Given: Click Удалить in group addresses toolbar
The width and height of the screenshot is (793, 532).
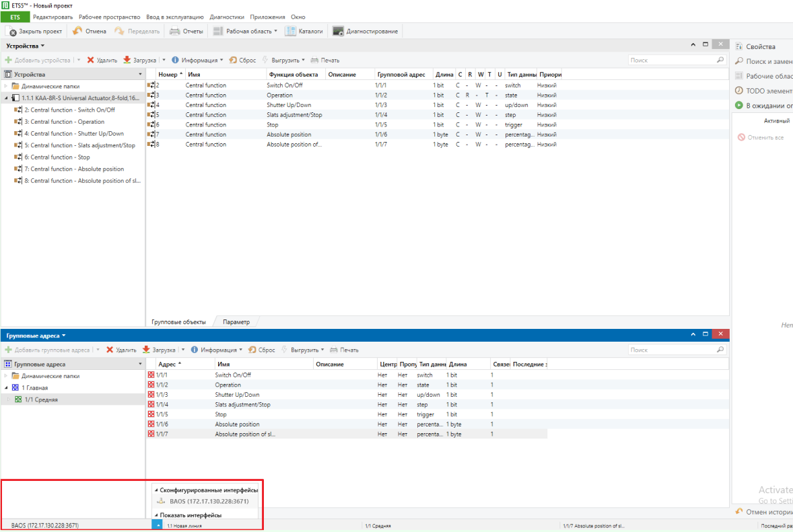Looking at the screenshot, I should pyautogui.click(x=121, y=350).
